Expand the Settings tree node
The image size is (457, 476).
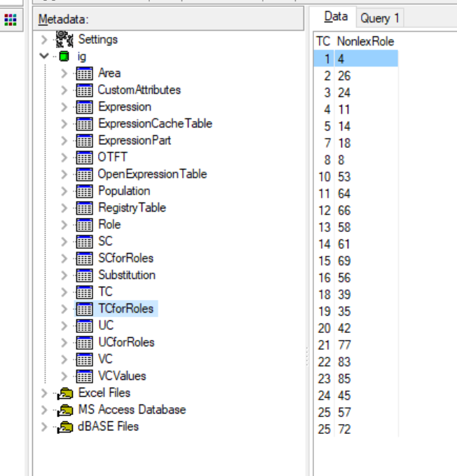pyautogui.click(x=45, y=39)
